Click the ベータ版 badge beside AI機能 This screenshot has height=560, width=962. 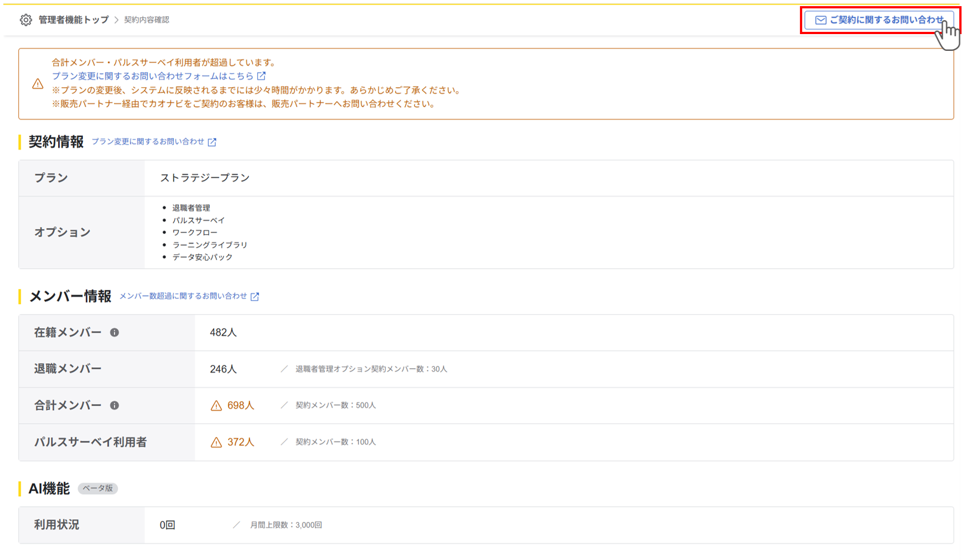pyautogui.click(x=97, y=488)
